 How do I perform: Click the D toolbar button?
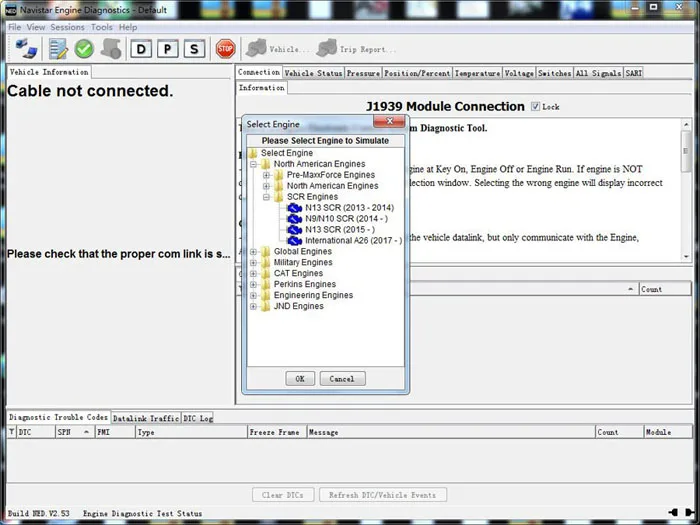pos(141,49)
